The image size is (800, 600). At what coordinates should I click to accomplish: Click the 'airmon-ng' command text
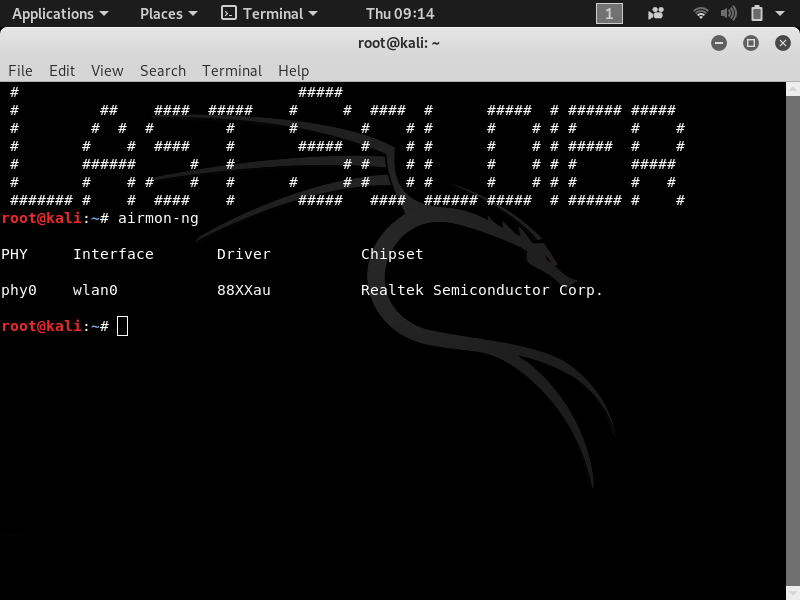(158, 218)
